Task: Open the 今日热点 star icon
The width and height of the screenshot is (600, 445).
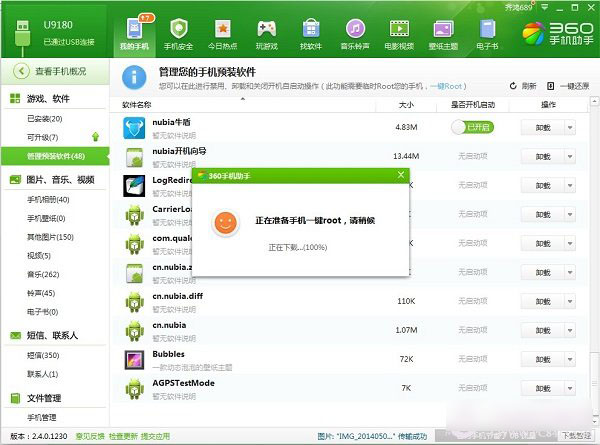Action: click(223, 28)
